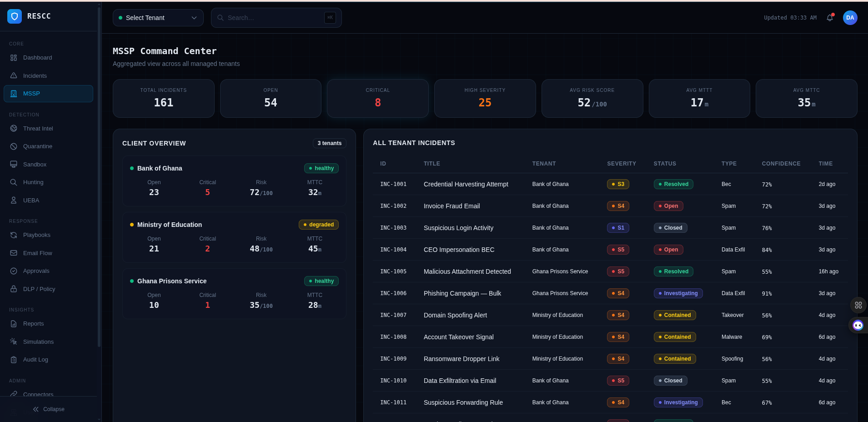
Task: Open the UEBA analytics view
Action: tap(30, 200)
